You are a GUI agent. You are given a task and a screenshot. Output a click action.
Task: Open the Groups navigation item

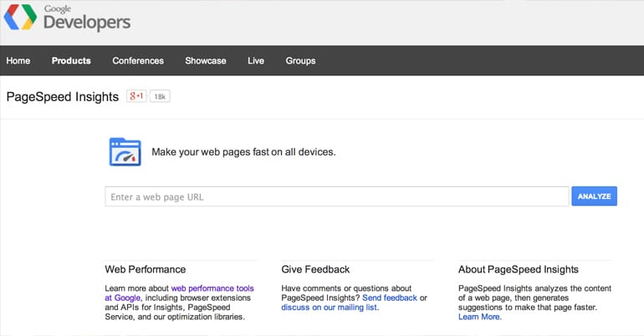300,61
